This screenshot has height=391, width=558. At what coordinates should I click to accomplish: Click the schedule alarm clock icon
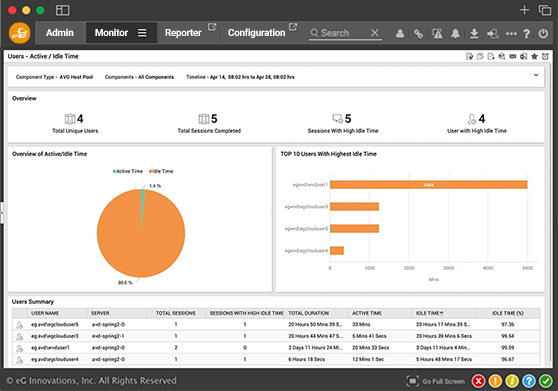click(545, 56)
